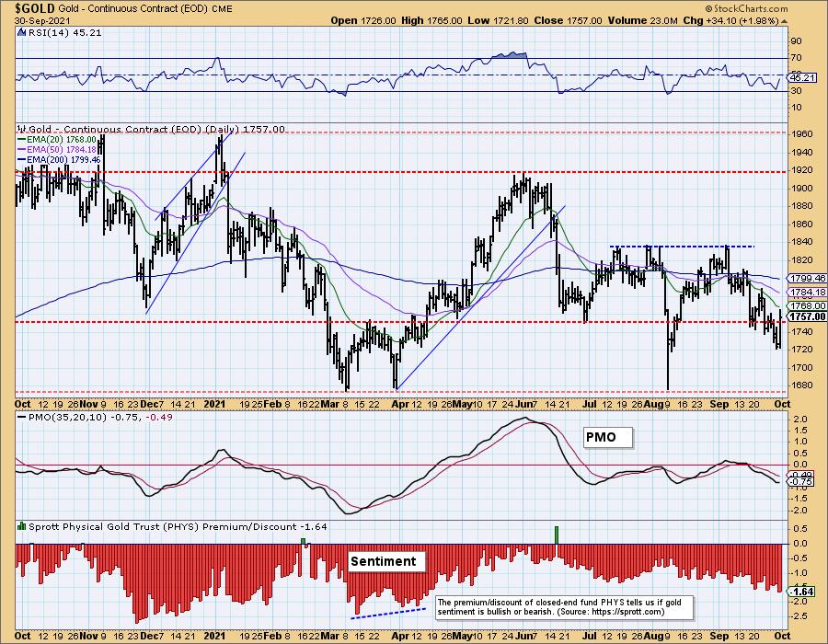Screen dimensions: 828x644
Task: Click the RSI(14) indicator legend icon
Action: [x=21, y=32]
